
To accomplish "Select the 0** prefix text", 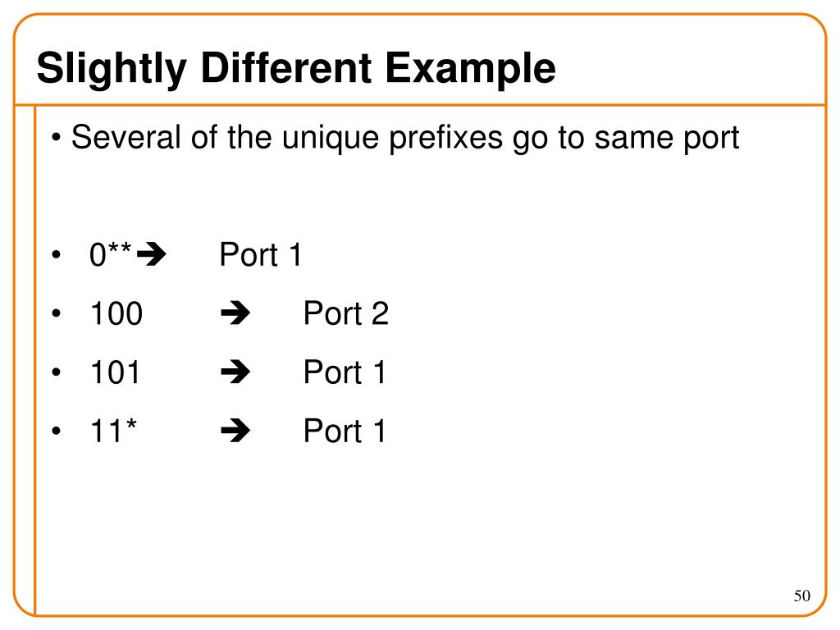I will (111, 254).
